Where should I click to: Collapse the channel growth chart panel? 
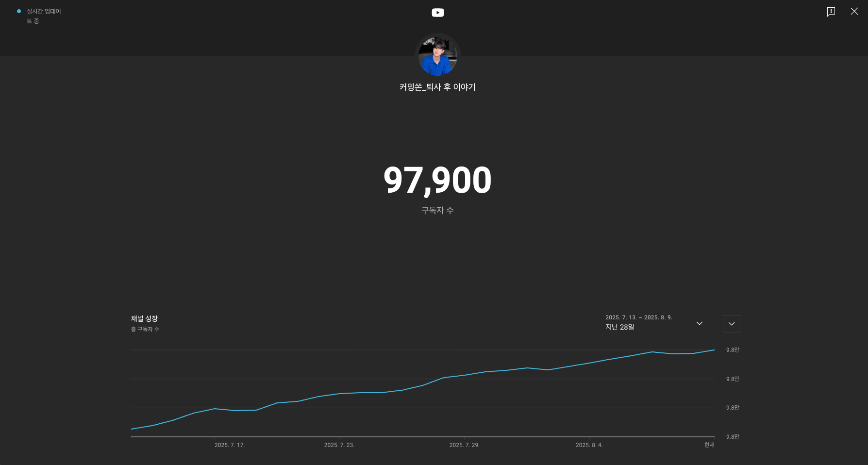point(731,324)
